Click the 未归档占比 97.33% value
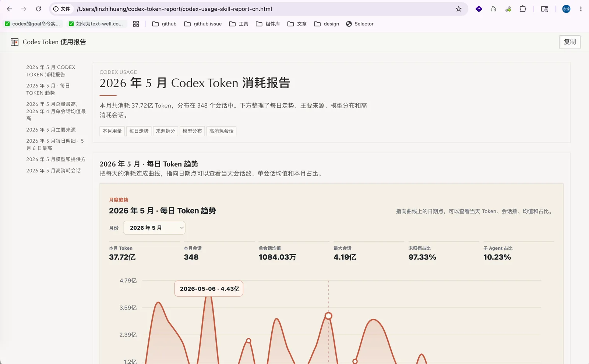The width and height of the screenshot is (589, 364). pyautogui.click(x=422, y=257)
